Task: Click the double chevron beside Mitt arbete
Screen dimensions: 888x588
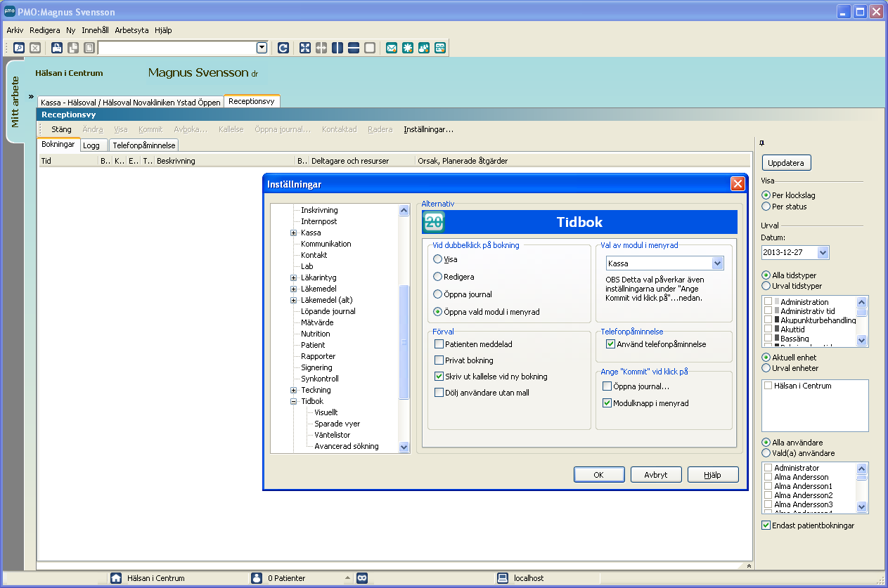Action: (x=31, y=96)
